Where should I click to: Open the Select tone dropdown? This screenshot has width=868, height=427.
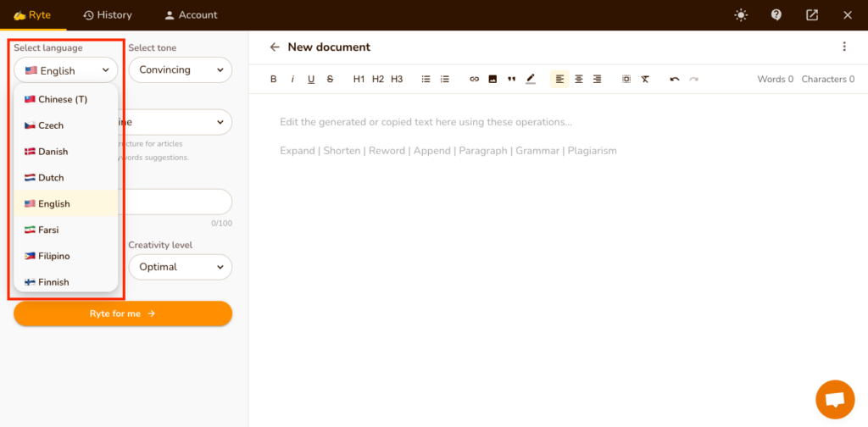180,70
